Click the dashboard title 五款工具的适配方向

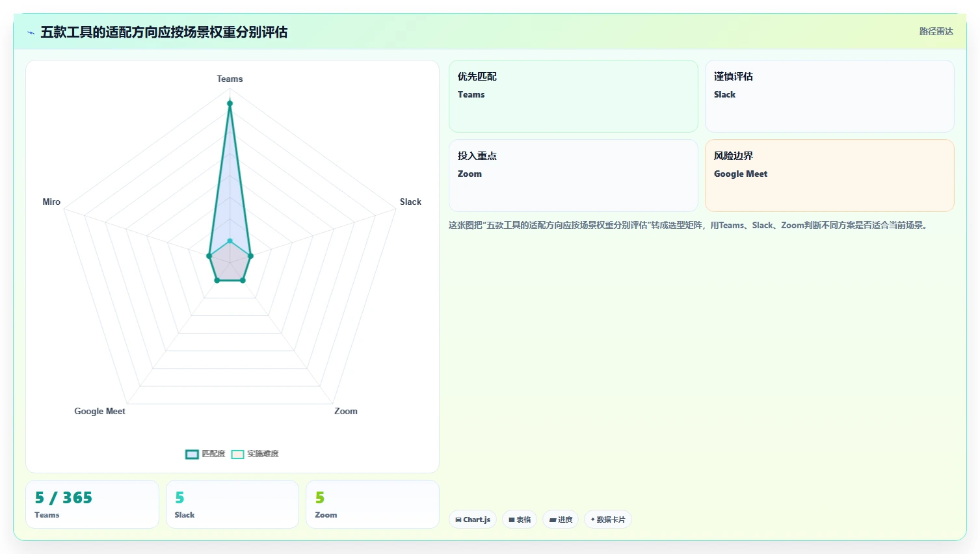point(164,32)
